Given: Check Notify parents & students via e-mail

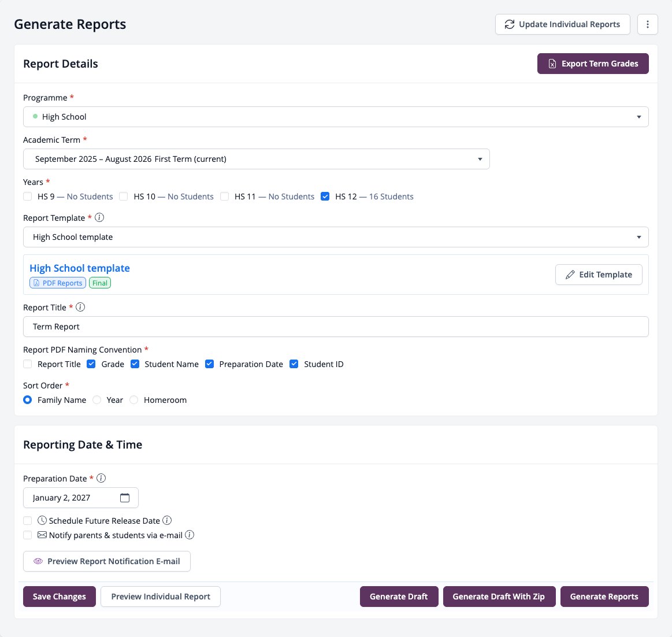Looking at the screenshot, I should pos(27,535).
